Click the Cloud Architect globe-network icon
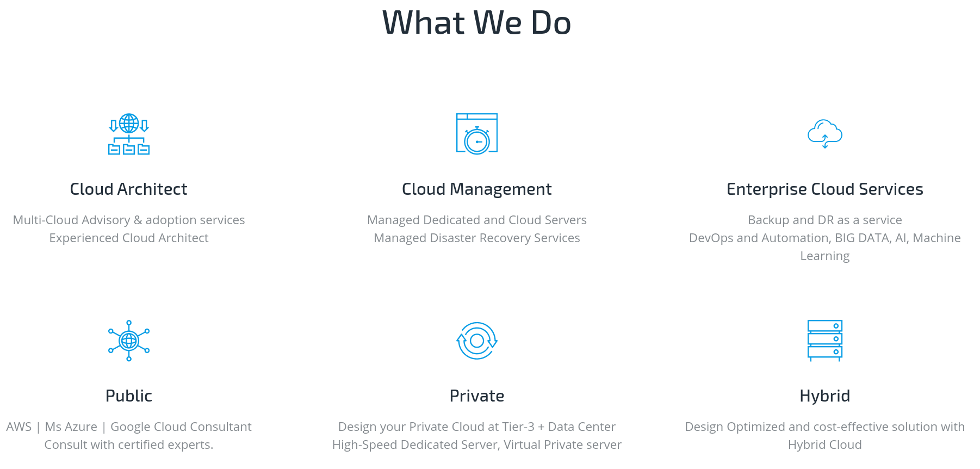 click(129, 134)
